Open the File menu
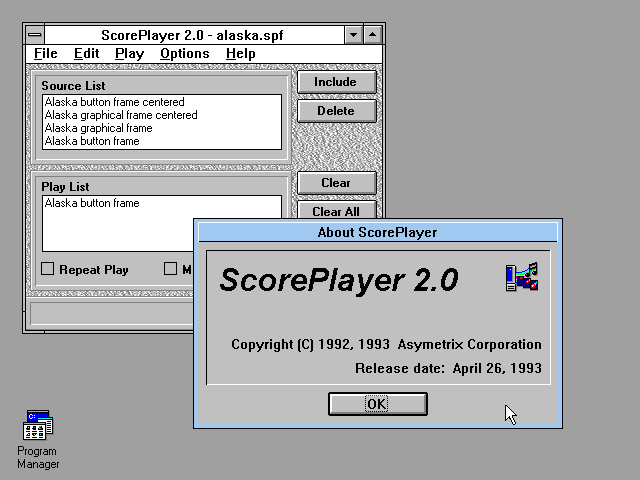640x480 pixels. tap(46, 53)
